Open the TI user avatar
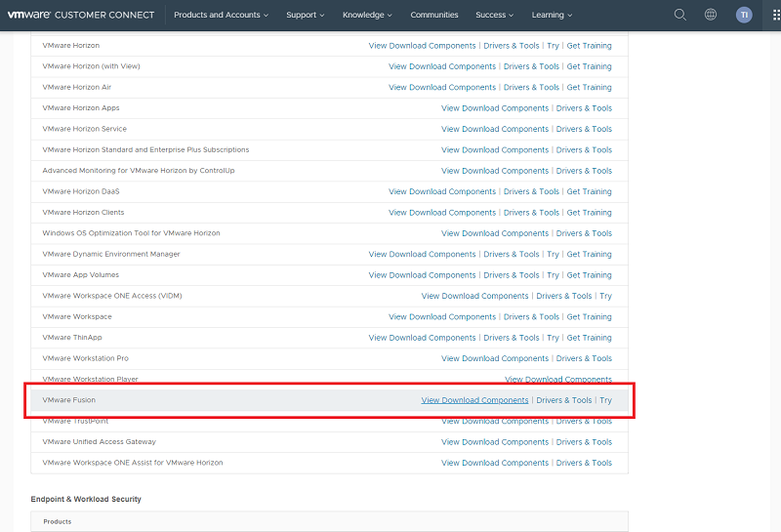This screenshot has height=532, width=781. pos(744,15)
